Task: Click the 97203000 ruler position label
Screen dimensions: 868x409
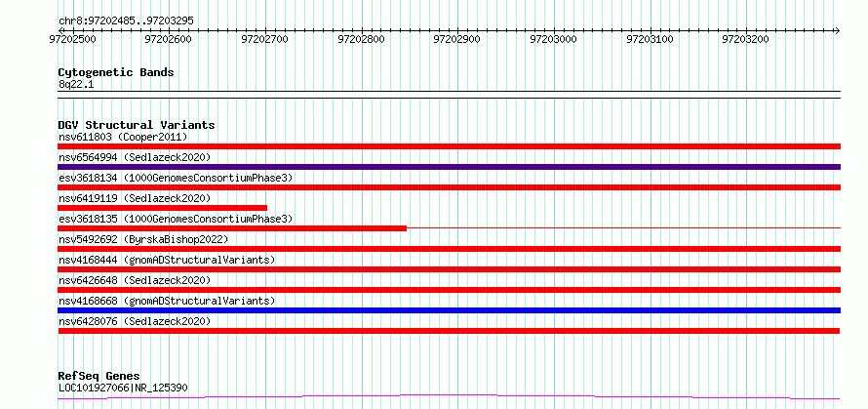Action: (554, 39)
